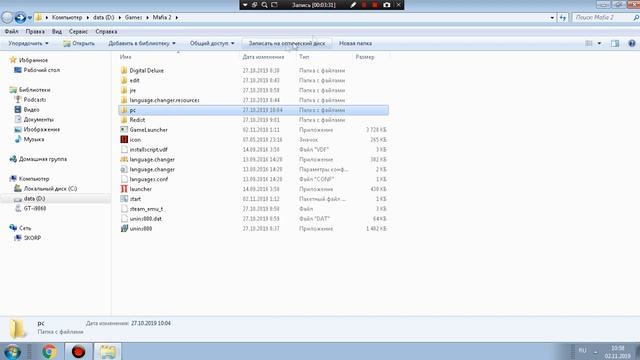Click the Поиск Mafia 2 search field
This screenshot has height=360, width=640.
click(602, 18)
